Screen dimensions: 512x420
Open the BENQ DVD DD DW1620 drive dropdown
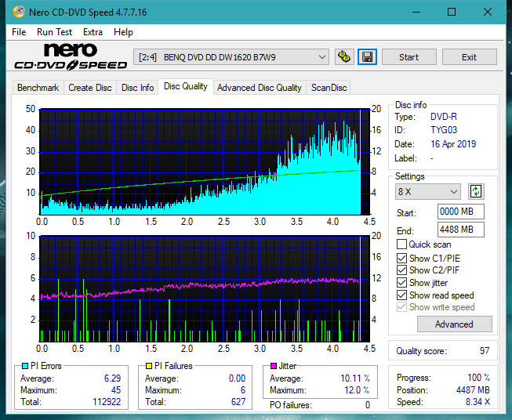coord(231,57)
